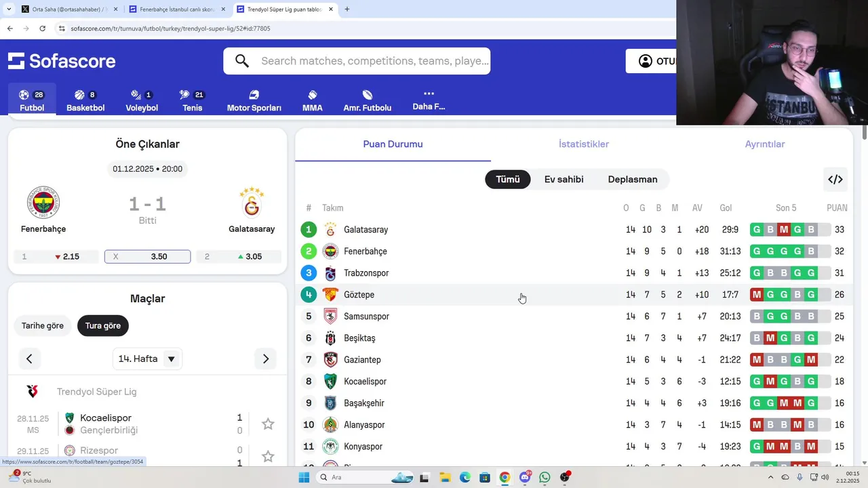Favorite the Kocaelispor vs Gençlerbirliği match
Viewport: 868px width, 488px height.
coord(268,424)
